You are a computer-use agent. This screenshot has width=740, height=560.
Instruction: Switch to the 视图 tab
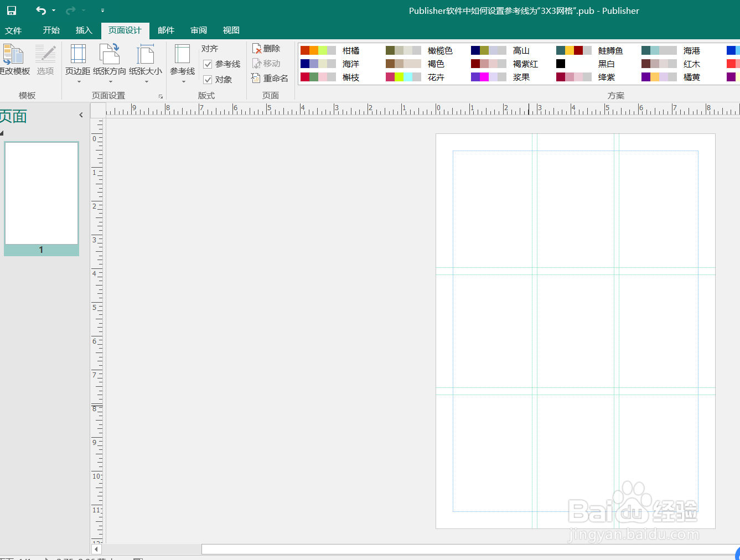click(x=231, y=30)
